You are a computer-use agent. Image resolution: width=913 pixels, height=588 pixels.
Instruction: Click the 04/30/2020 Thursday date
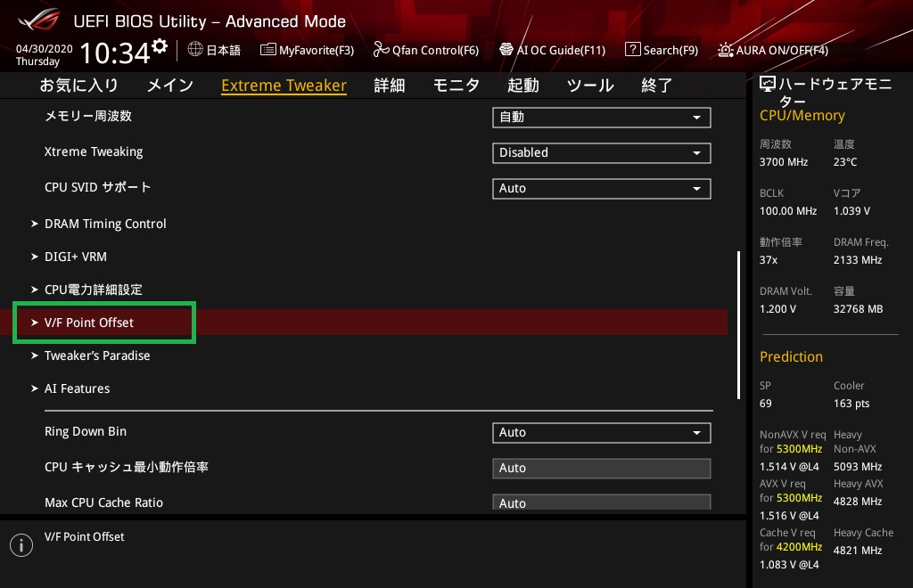click(x=44, y=54)
